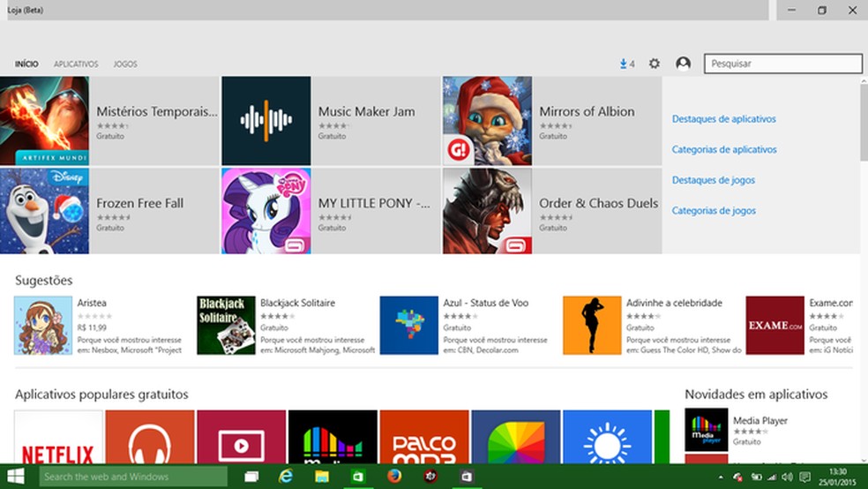The height and width of the screenshot is (489, 868).
Task: Open the Aristea app icon
Action: point(43,325)
